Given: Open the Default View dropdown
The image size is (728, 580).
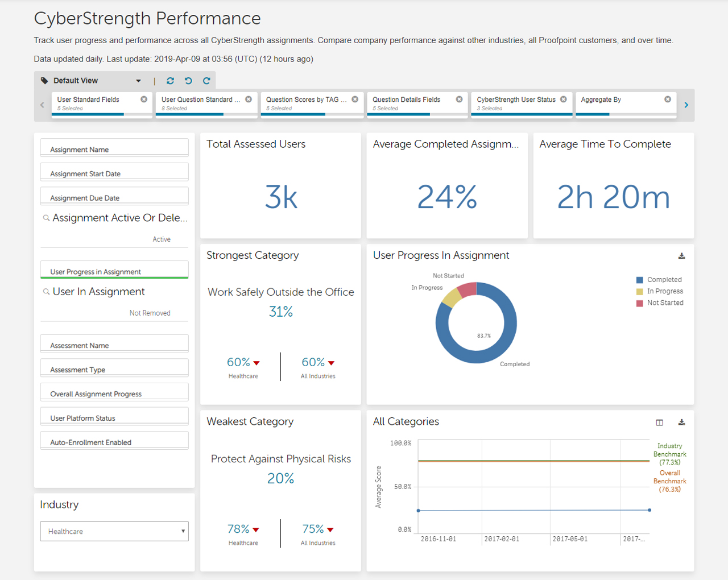Looking at the screenshot, I should (138, 81).
